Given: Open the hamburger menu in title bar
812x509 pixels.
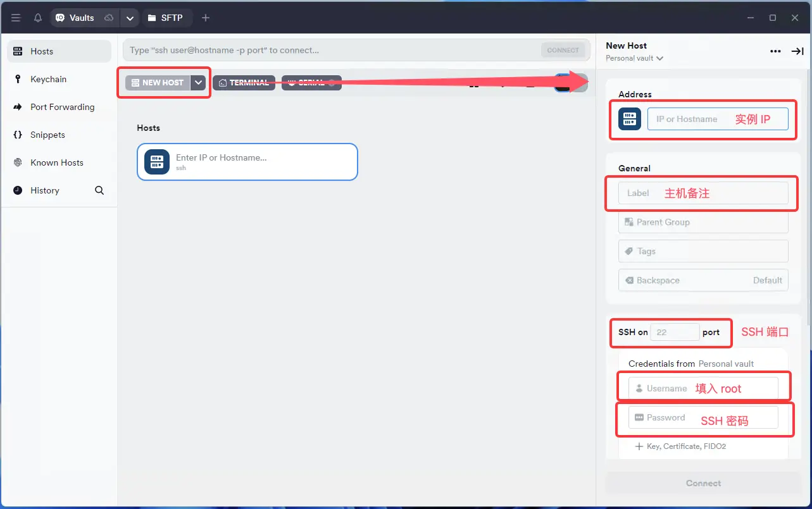Looking at the screenshot, I should pyautogui.click(x=16, y=18).
